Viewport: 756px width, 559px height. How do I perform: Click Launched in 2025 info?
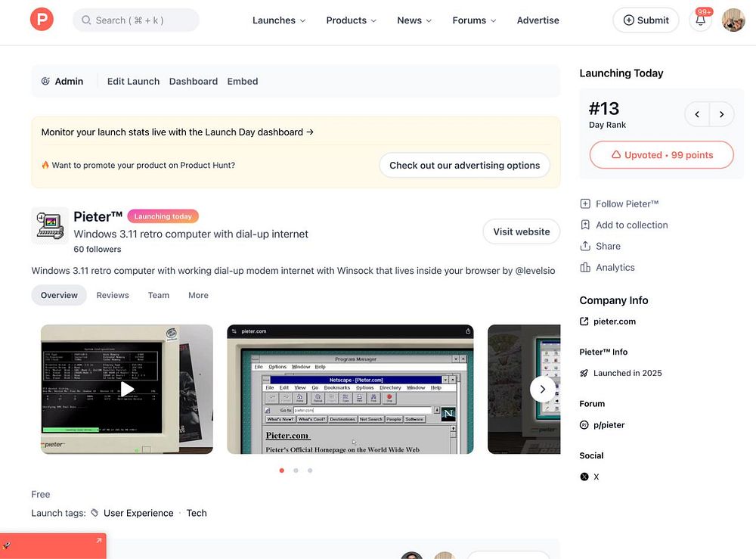pyautogui.click(x=621, y=374)
